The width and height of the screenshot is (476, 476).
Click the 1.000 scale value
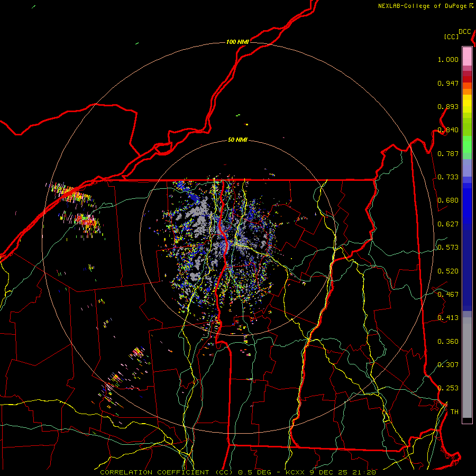click(x=448, y=59)
